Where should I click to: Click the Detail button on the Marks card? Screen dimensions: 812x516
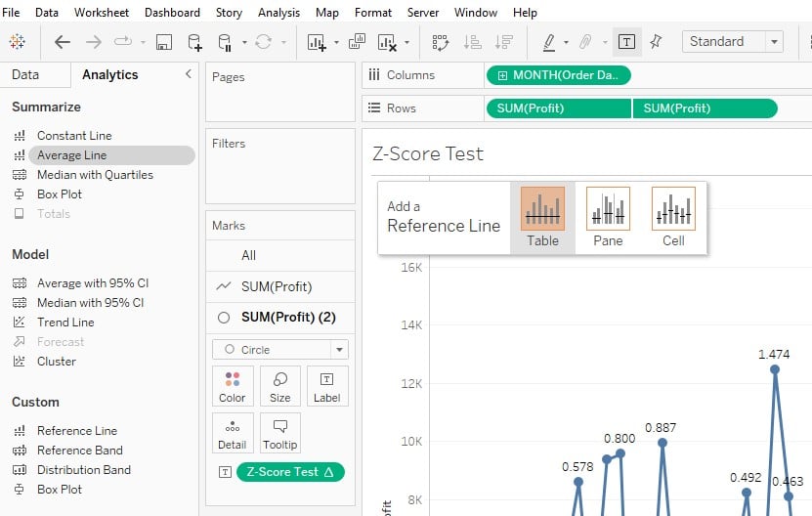click(233, 433)
